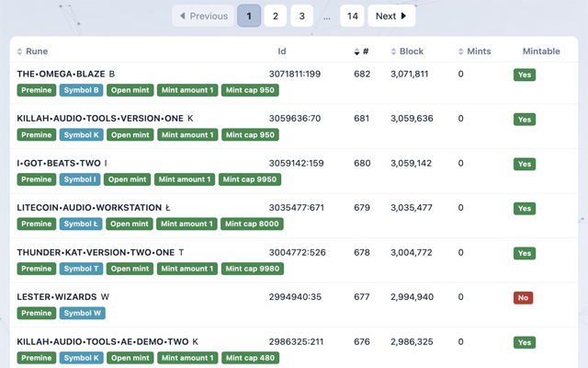Click rune number 682
This screenshot has width=588, height=368.
[x=362, y=74]
